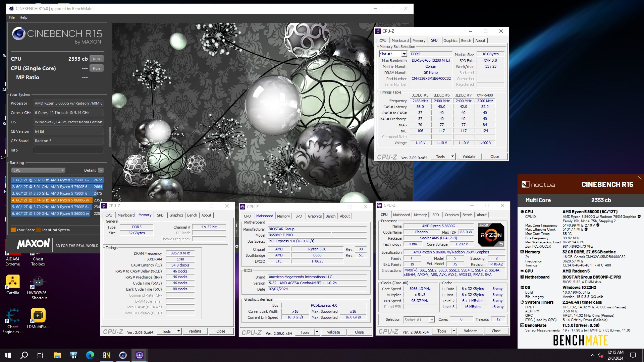Click Close button in CPU-Z Memory window
The image size is (644, 362).
click(221, 331)
